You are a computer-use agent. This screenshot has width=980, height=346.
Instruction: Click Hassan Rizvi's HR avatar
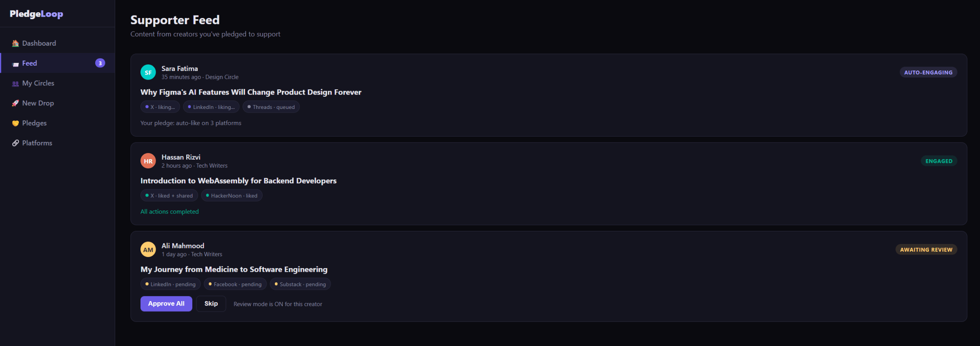148,160
